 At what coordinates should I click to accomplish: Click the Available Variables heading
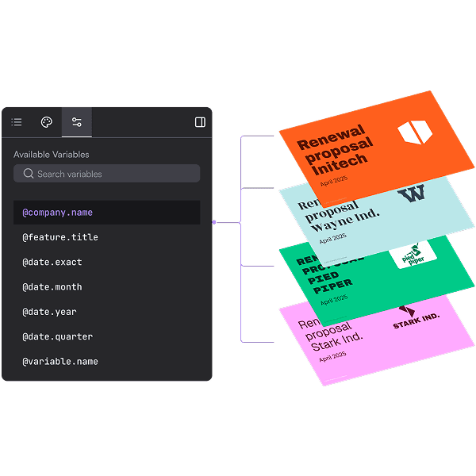pyautogui.click(x=52, y=155)
